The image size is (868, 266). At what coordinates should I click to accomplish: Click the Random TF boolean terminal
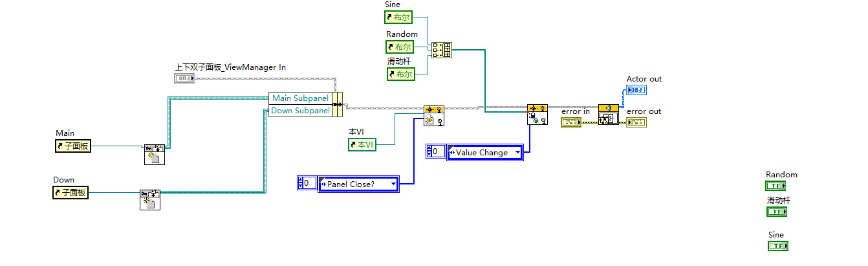[x=777, y=186]
